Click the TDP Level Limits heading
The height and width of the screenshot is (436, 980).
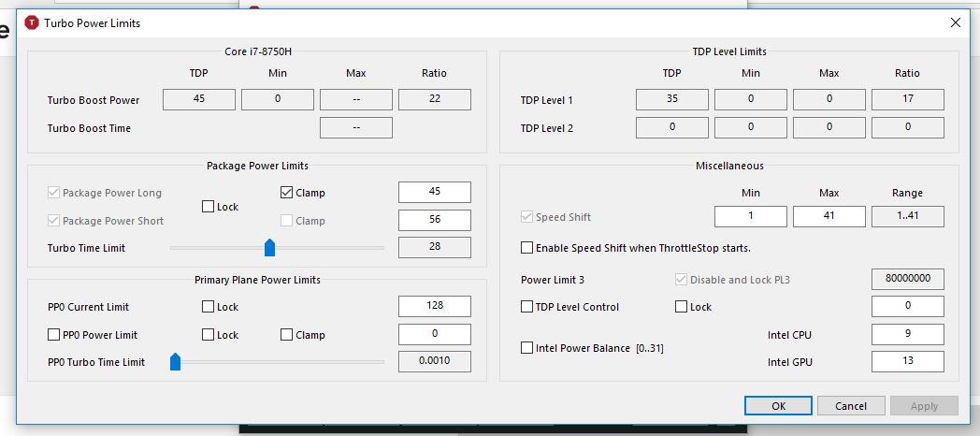point(729,51)
